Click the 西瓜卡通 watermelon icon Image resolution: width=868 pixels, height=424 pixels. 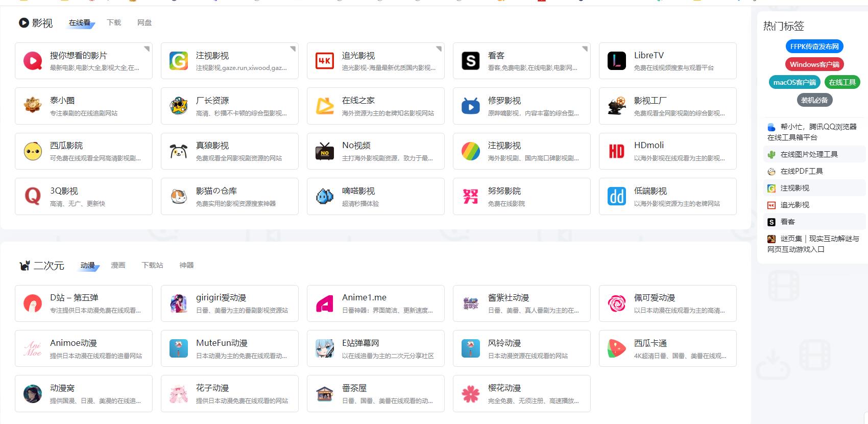point(617,348)
